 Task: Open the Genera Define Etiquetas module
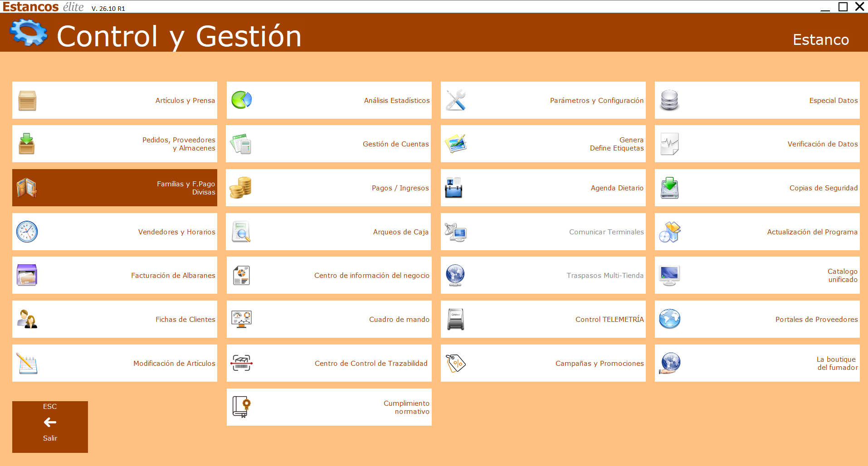(543, 144)
